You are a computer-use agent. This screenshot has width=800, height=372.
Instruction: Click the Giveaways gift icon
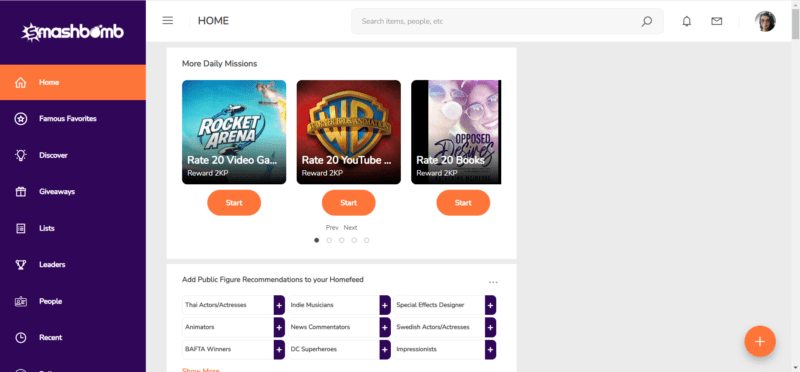coord(20,192)
